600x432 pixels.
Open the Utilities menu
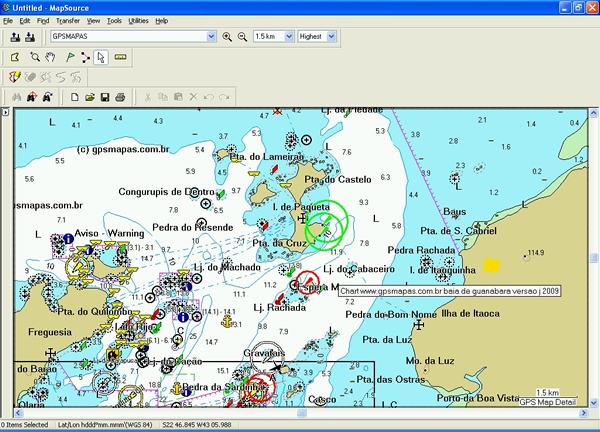(138, 20)
